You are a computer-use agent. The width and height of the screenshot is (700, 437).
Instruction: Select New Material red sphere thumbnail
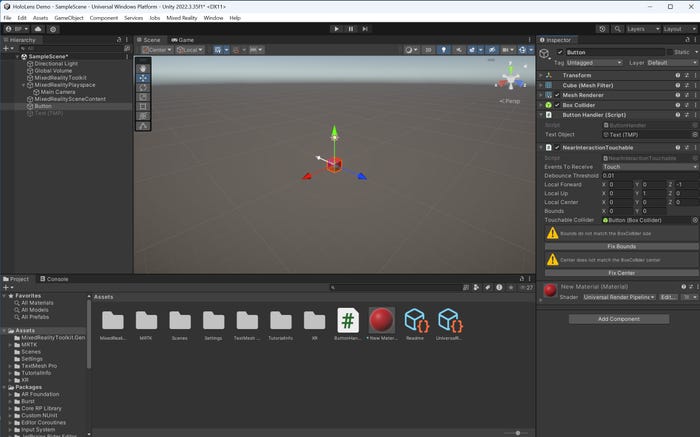click(382, 320)
